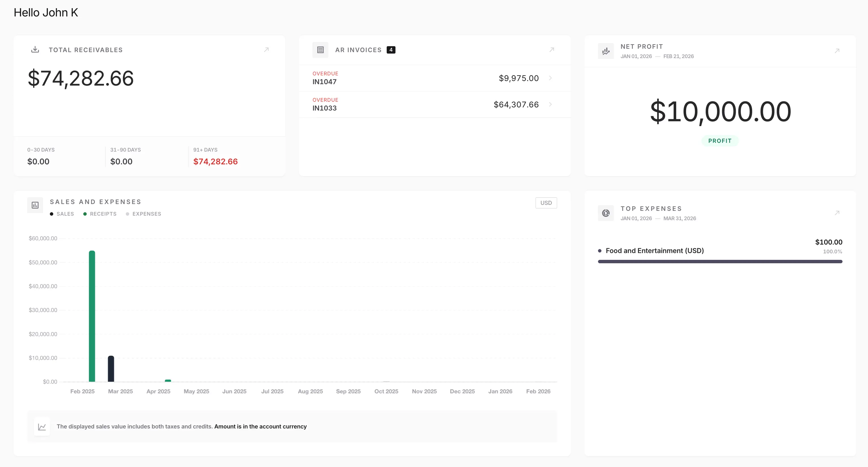This screenshot has width=868, height=467.
Task: Click the Food and Entertainment expense link
Action: (655, 251)
